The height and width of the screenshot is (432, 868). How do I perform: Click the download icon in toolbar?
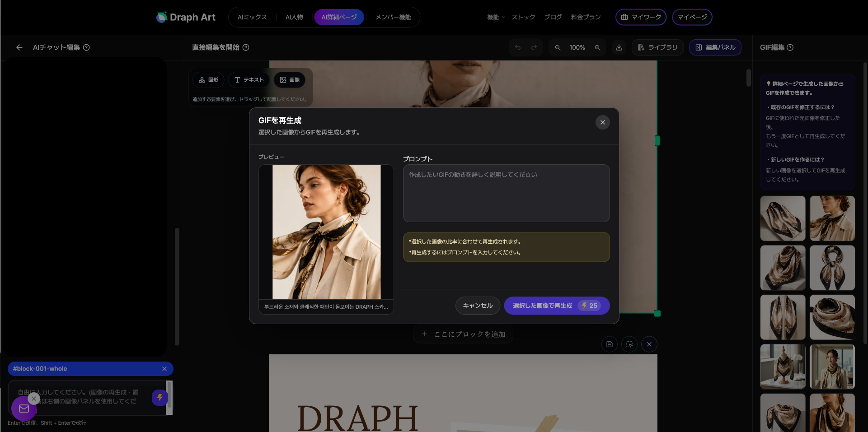tap(619, 47)
